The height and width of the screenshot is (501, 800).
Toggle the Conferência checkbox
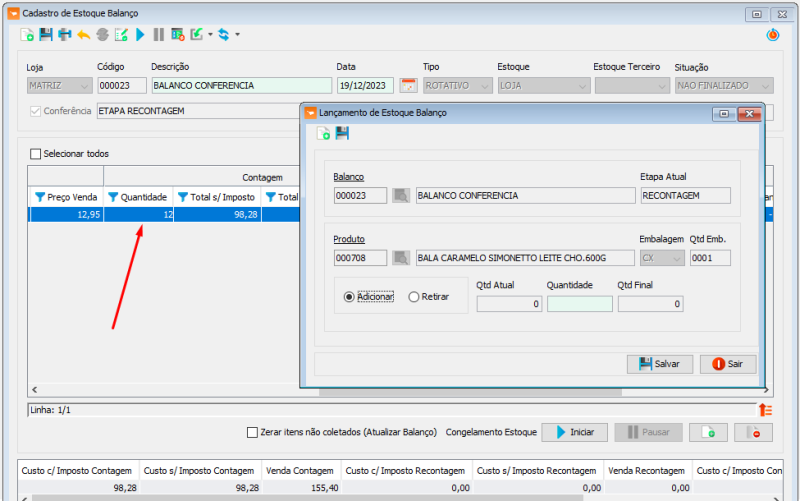click(35, 111)
